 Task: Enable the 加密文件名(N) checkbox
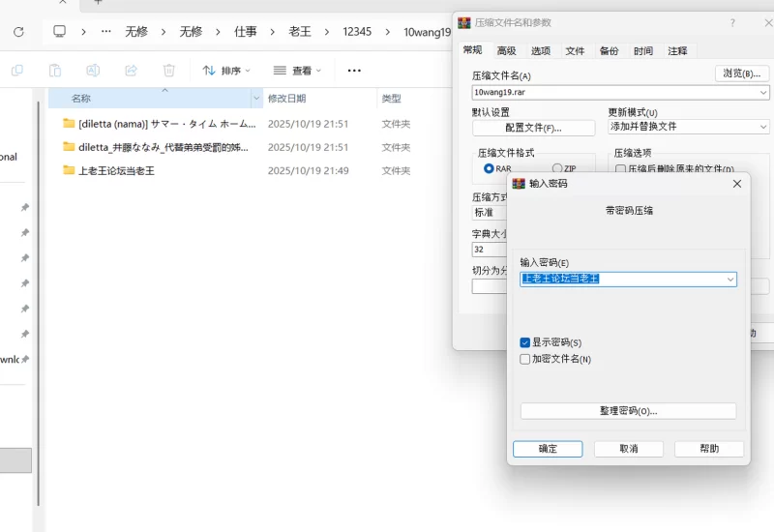(524, 359)
